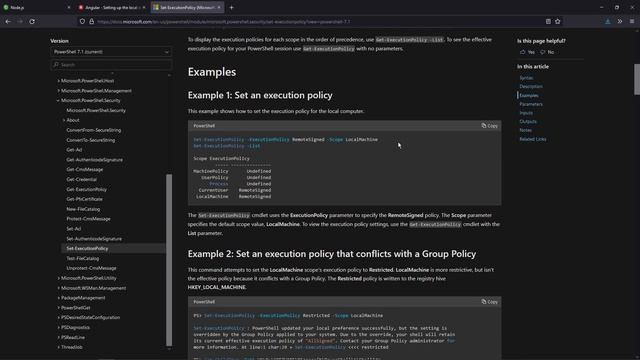Viewport: 640px width, 360px height.
Task: Expand PSDiagnostics tree node
Action: point(58,327)
